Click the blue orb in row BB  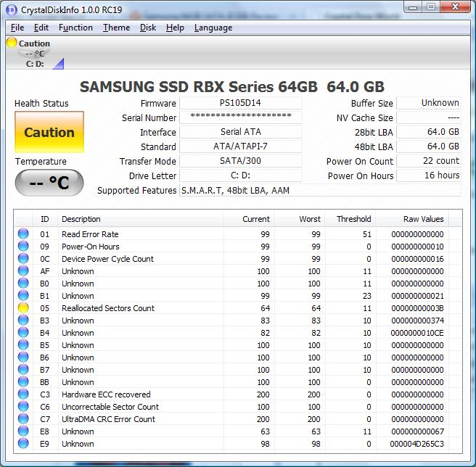[x=23, y=381]
